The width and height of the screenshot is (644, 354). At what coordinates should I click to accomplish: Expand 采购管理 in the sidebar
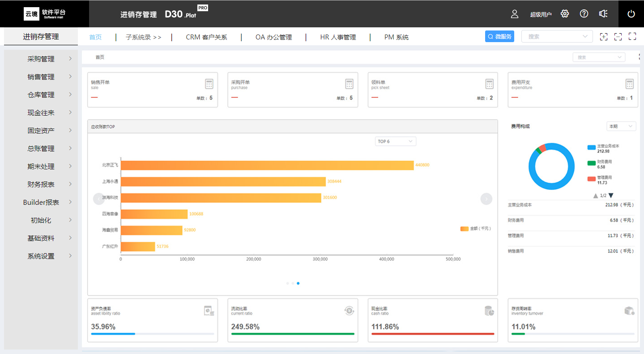tap(41, 59)
